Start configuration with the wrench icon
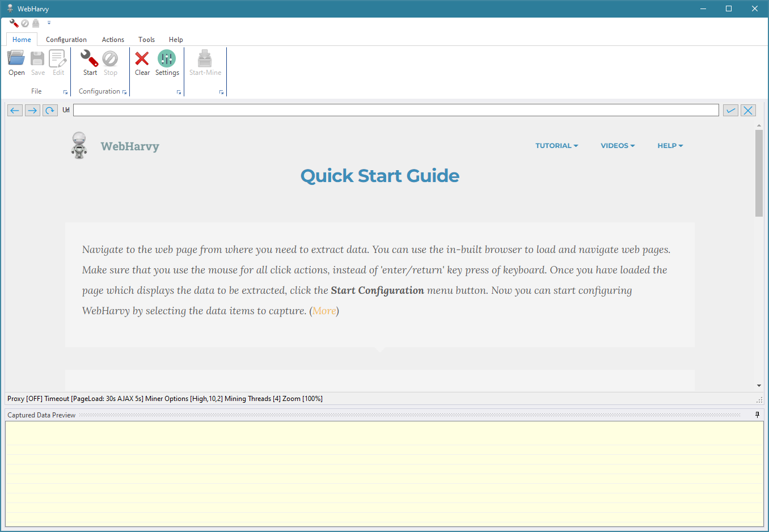Screen dimensions: 769x532 90,63
